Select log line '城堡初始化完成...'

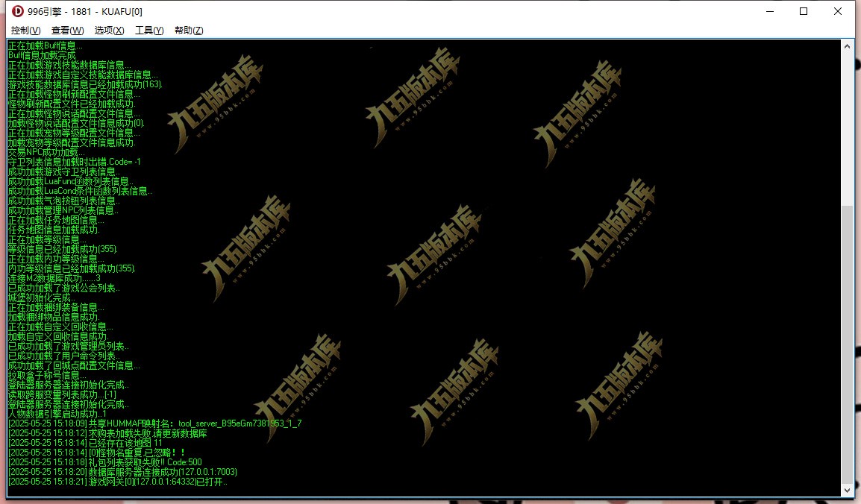(43, 297)
